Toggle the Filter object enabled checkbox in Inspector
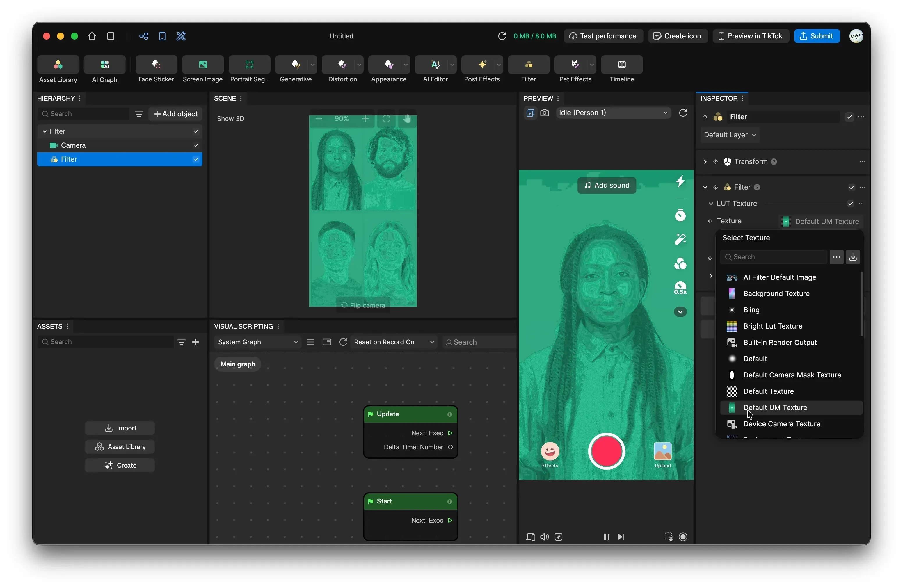The image size is (903, 588). 849,117
